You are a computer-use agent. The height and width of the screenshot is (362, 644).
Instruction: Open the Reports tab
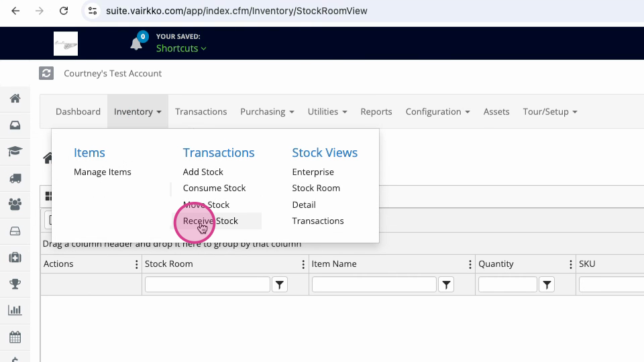(376, 112)
